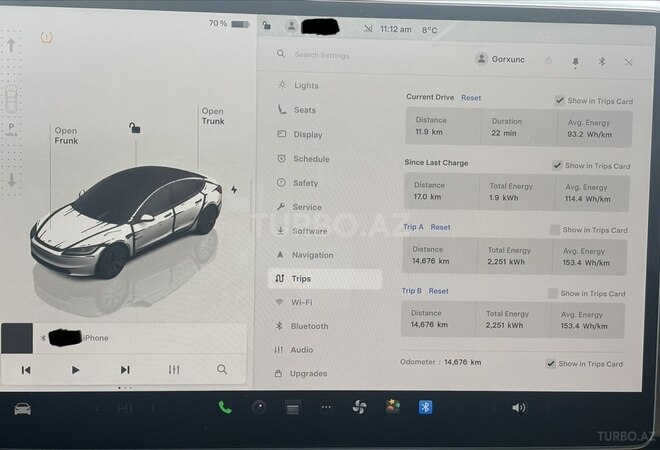This screenshot has height=450, width=660.
Task: Tap the lock icon in top status bar
Action: pos(266,25)
